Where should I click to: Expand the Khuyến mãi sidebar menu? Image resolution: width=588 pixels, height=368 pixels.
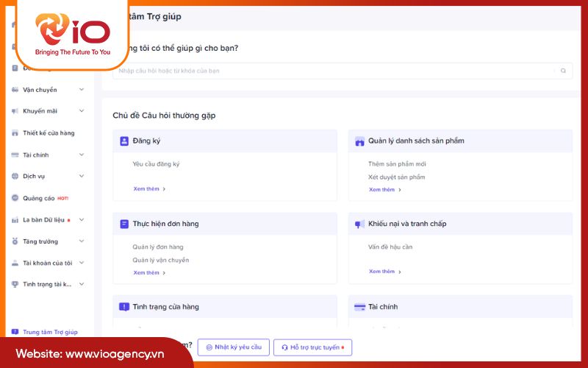[x=81, y=111]
